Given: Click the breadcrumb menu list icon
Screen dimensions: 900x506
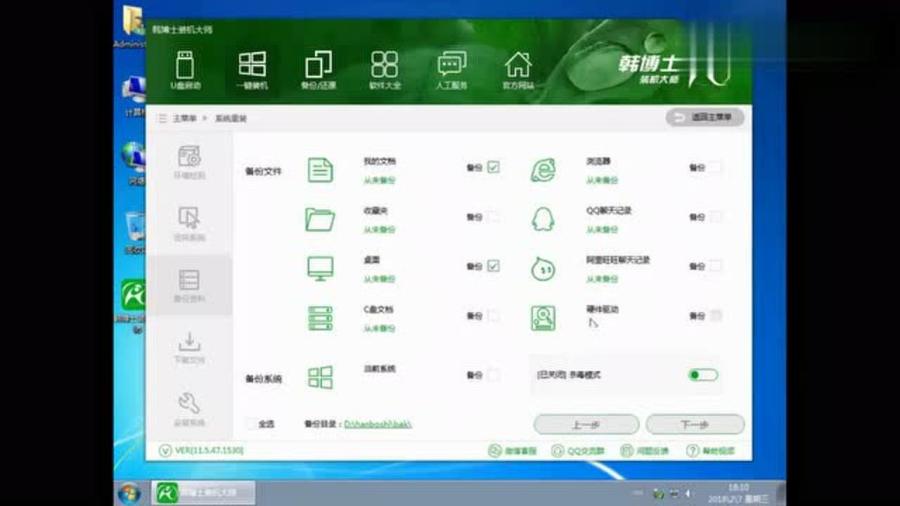Looking at the screenshot, I should tap(162, 118).
